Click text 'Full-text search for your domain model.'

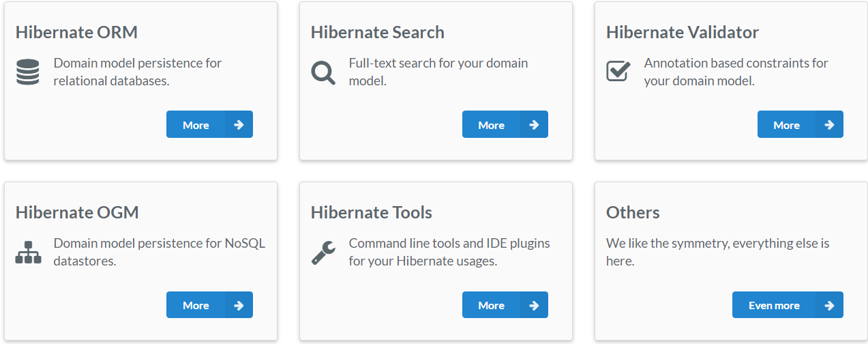point(438,72)
